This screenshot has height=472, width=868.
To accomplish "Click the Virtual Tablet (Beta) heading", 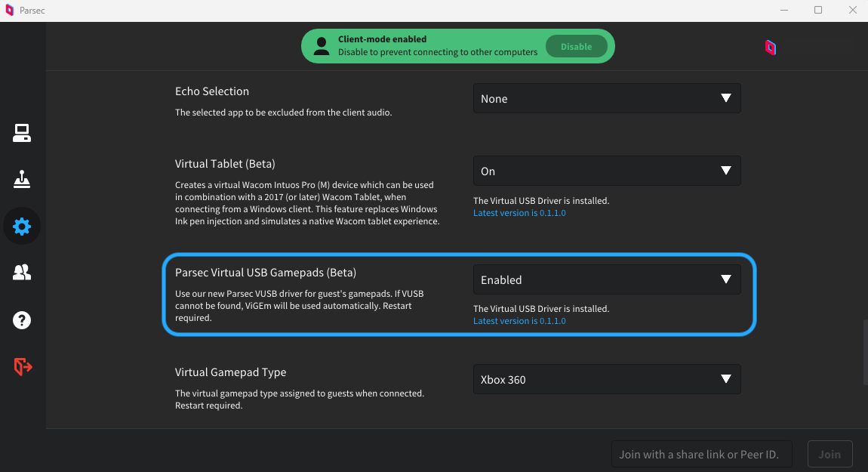I will [x=225, y=163].
